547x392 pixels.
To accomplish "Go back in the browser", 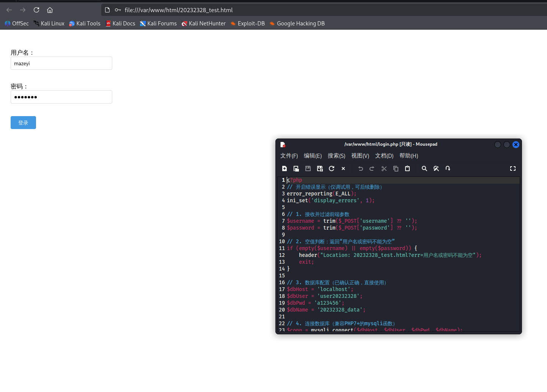I will (x=9, y=10).
